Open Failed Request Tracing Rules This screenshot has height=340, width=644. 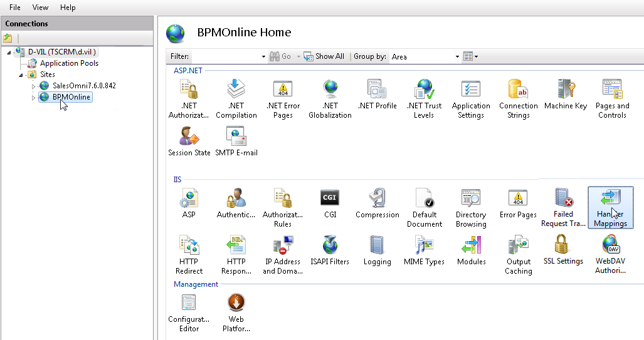(x=563, y=207)
